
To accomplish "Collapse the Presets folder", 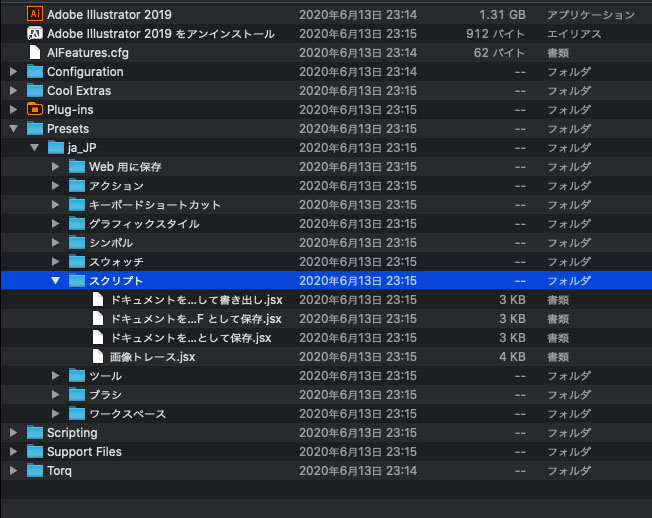I will tap(13, 129).
